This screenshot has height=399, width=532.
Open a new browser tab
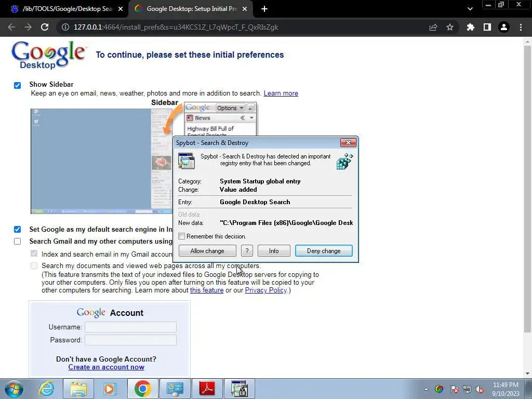pyautogui.click(x=264, y=9)
